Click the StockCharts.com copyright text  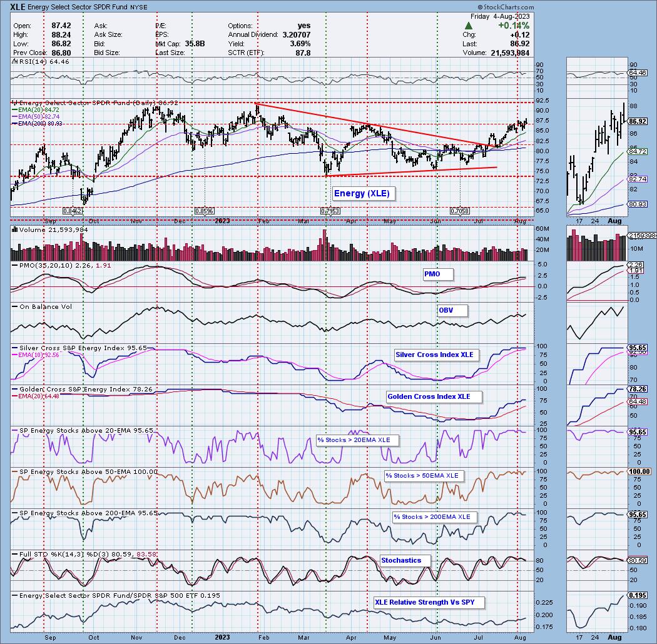coord(506,7)
